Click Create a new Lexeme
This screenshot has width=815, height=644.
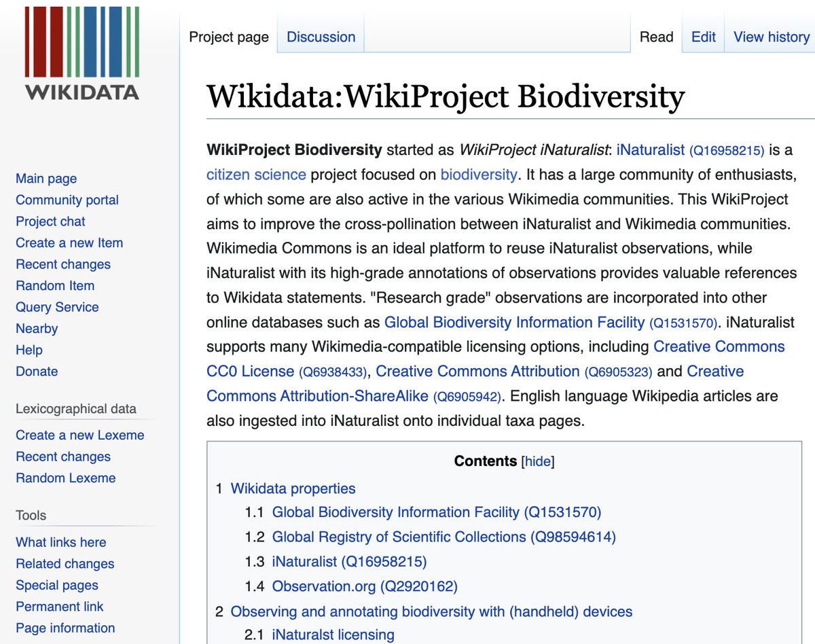click(80, 435)
